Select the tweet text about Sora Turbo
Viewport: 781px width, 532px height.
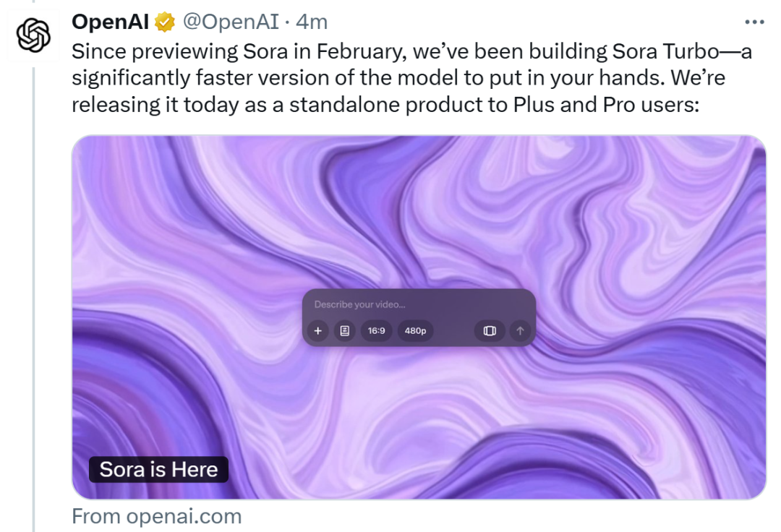pos(411,78)
